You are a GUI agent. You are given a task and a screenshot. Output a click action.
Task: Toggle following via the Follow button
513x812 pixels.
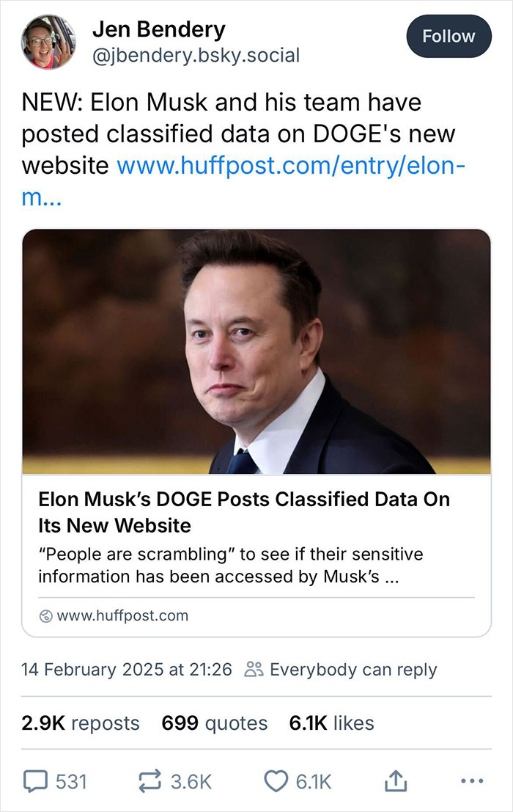(x=449, y=36)
